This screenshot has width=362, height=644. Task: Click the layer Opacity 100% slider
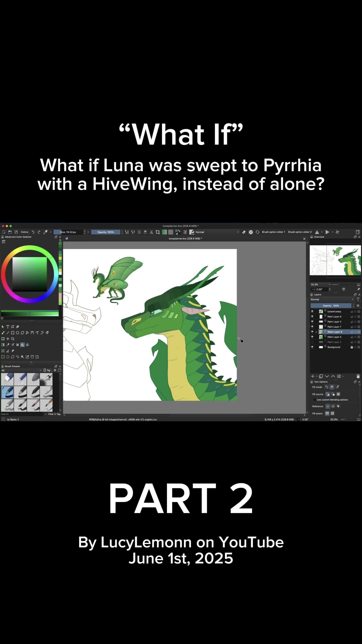point(331,306)
